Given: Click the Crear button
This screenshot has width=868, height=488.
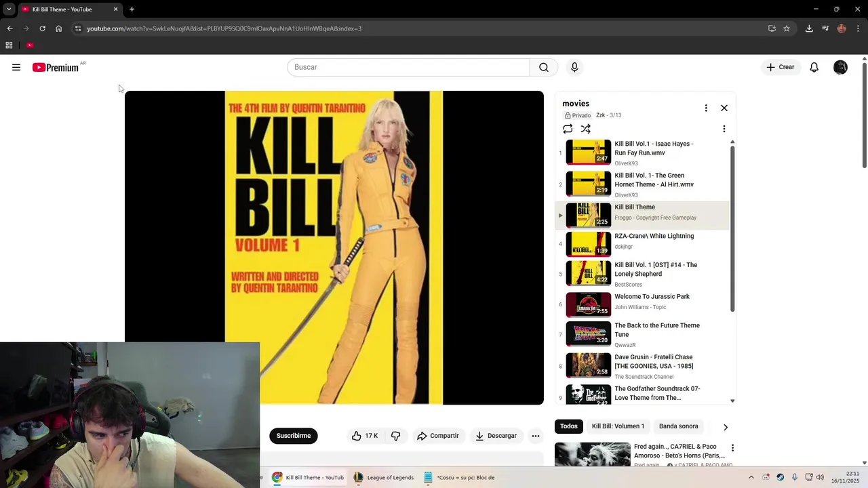Looking at the screenshot, I should (780, 67).
